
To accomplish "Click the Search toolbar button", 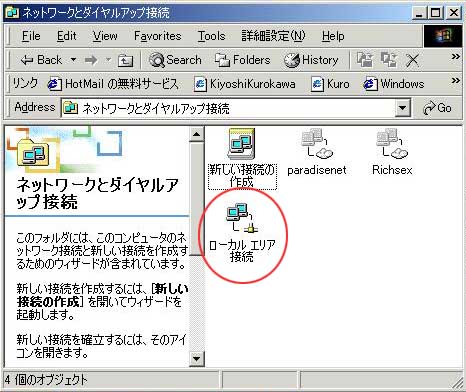I will (x=175, y=60).
